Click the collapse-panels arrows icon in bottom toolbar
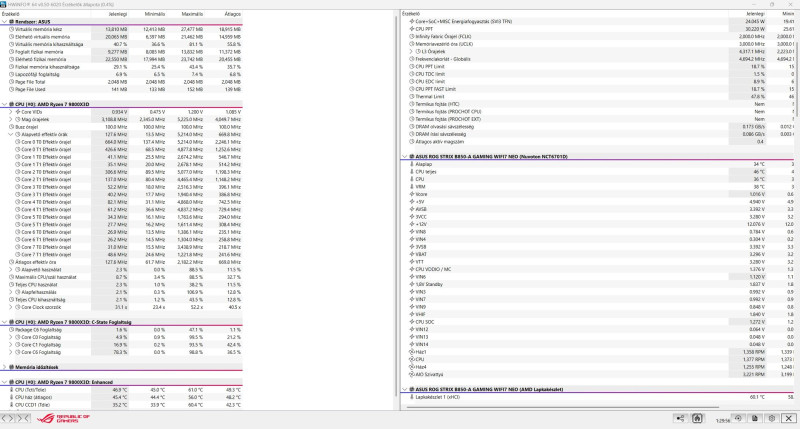The image size is (800, 429). coord(23,418)
